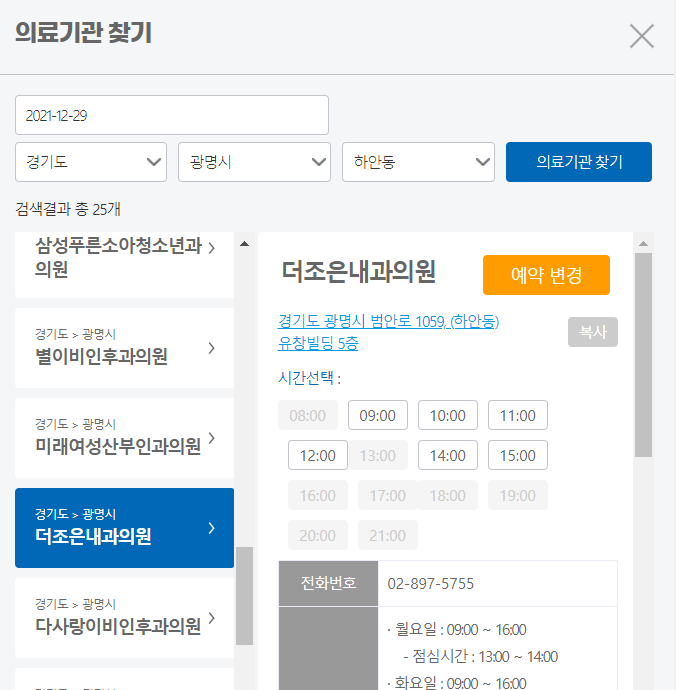Click the disabled 20:00 time slot
The height and width of the screenshot is (690, 676).
318,535
